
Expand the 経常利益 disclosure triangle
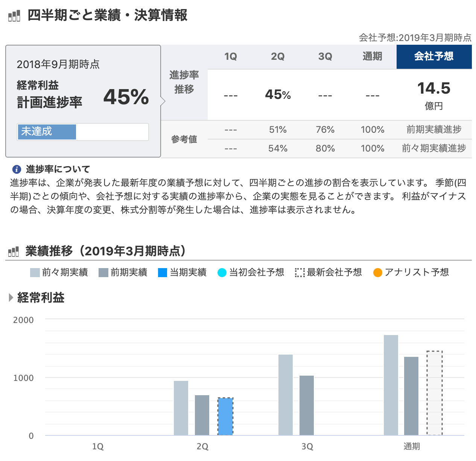[10, 298]
